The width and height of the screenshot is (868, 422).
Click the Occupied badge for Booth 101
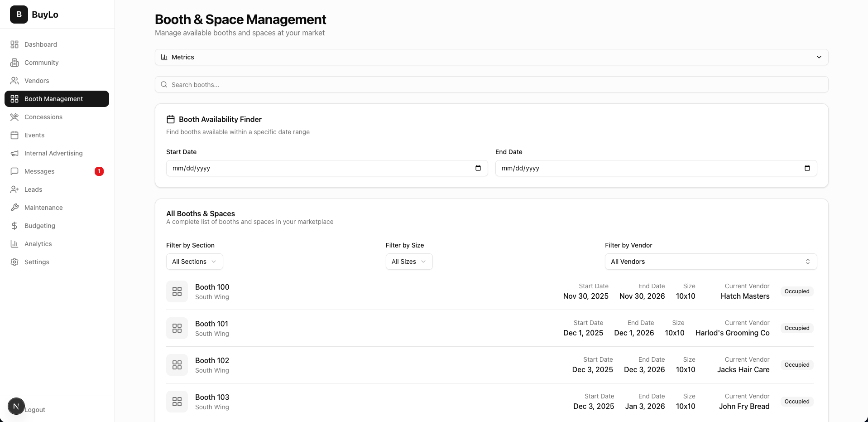click(796, 328)
